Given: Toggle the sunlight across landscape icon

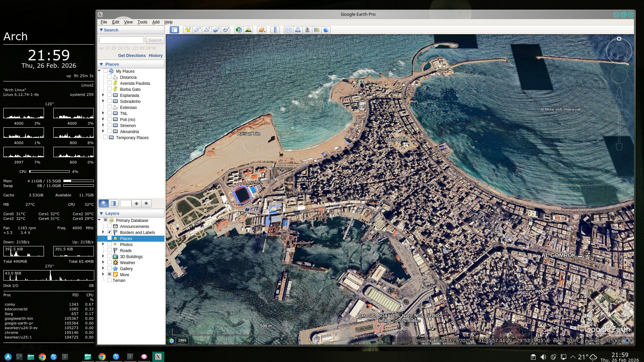Looking at the screenshot, I should click(x=248, y=30).
